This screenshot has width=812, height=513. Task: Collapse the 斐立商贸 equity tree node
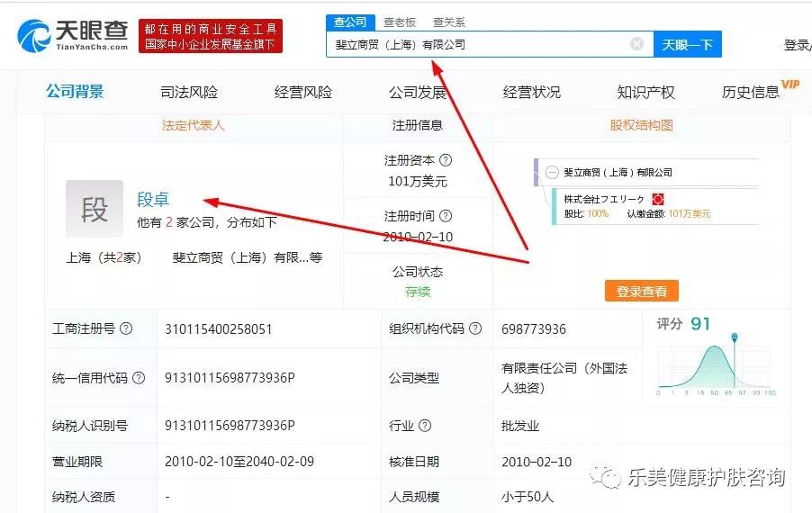[x=553, y=172]
